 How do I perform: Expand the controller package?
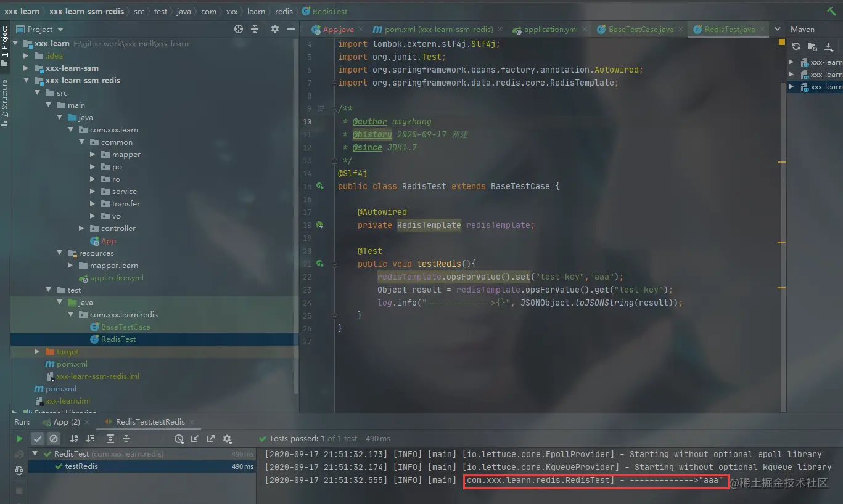click(x=81, y=229)
